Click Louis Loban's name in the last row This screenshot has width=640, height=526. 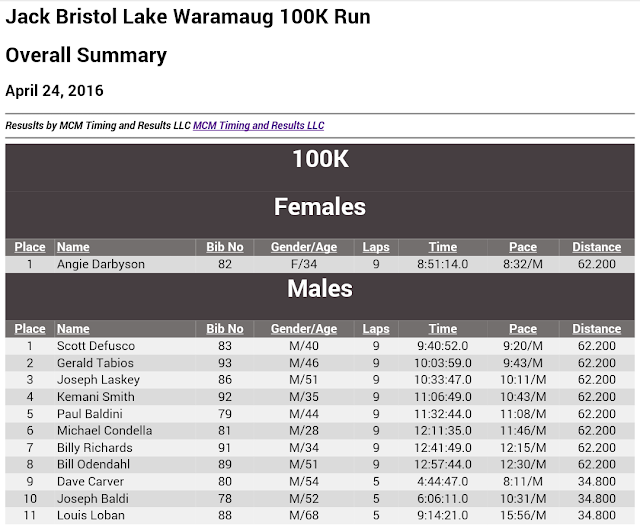91,516
